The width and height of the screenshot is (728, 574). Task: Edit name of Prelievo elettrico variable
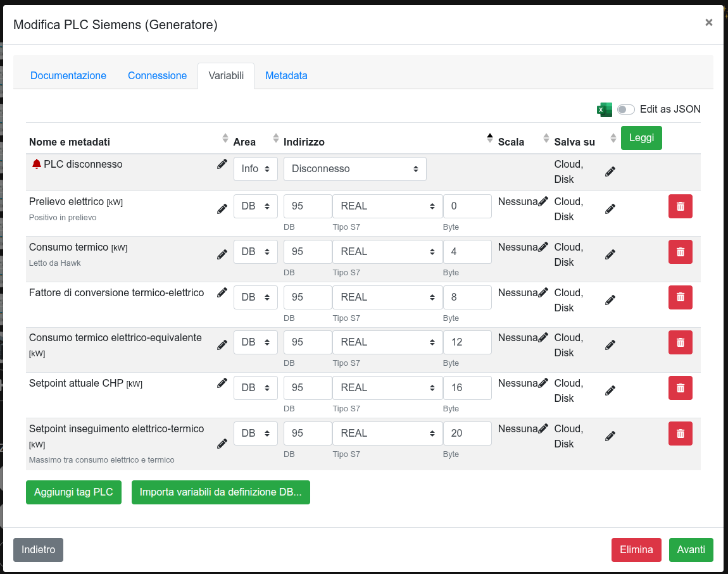click(x=222, y=209)
